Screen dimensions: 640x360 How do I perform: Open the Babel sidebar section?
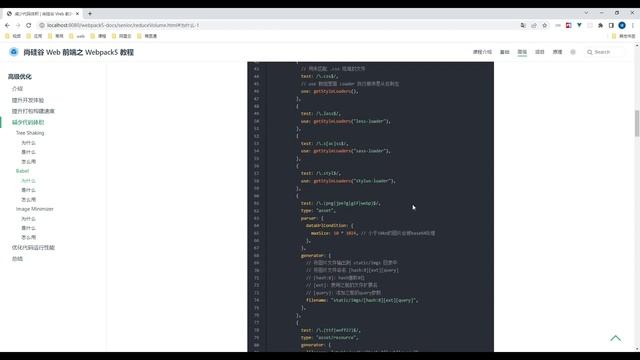[22, 171]
